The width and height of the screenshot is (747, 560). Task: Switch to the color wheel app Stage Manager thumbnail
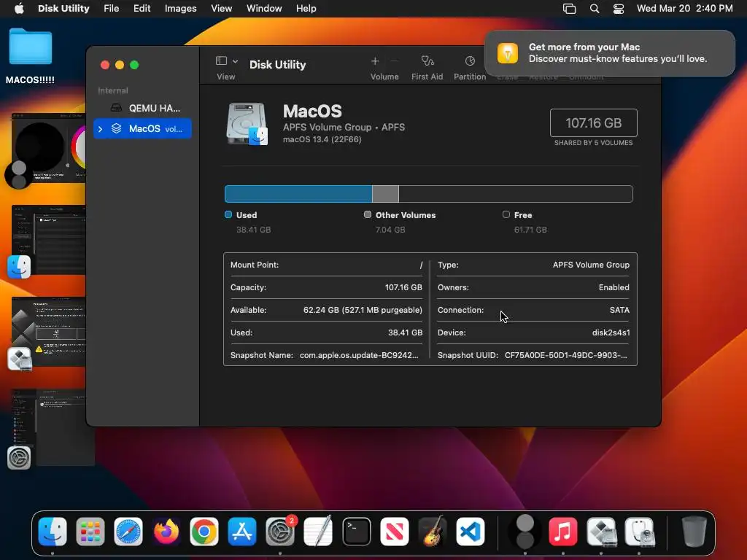point(49,147)
